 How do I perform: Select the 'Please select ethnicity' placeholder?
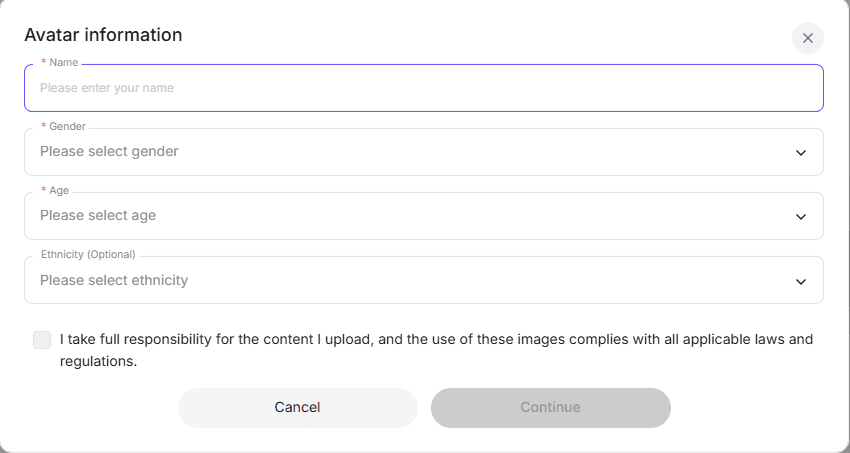(114, 280)
